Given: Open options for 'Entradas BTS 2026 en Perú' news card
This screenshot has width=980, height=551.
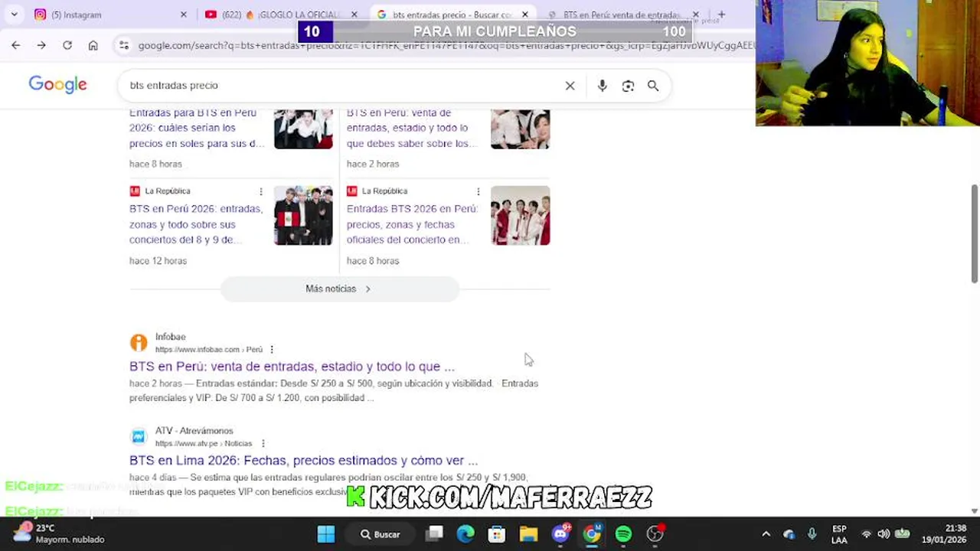Looking at the screenshot, I should (479, 191).
